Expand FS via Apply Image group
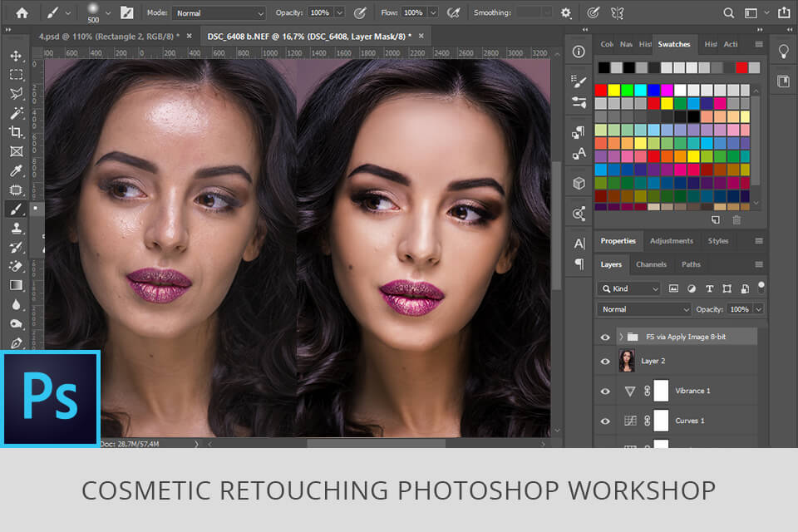Screen dimensions: 798x532 coord(621,337)
